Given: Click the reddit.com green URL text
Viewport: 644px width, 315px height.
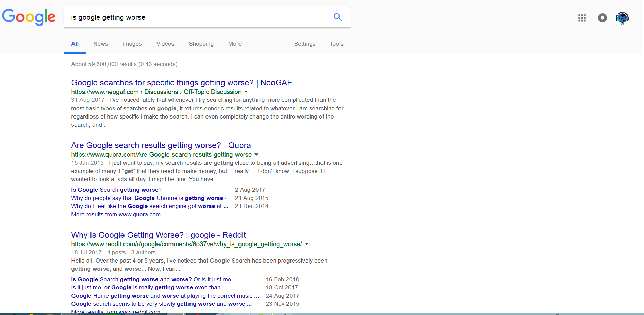Looking at the screenshot, I should tap(186, 244).
